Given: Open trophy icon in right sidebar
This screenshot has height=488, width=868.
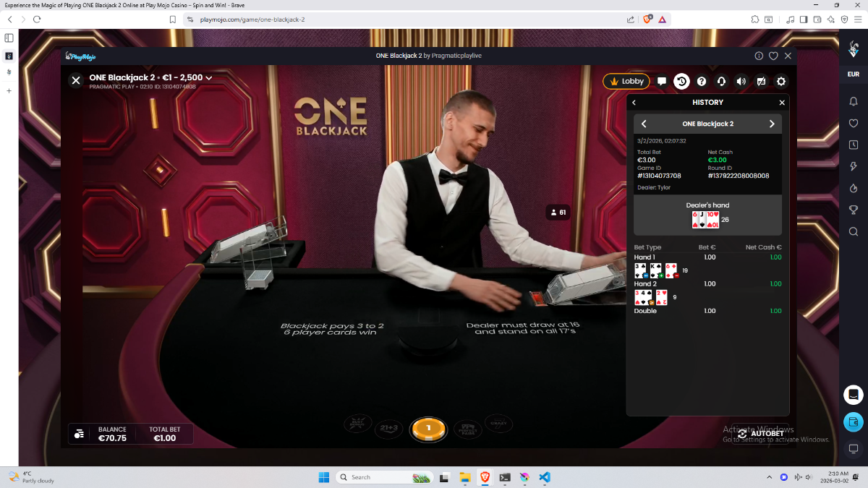Looking at the screenshot, I should [x=854, y=210].
